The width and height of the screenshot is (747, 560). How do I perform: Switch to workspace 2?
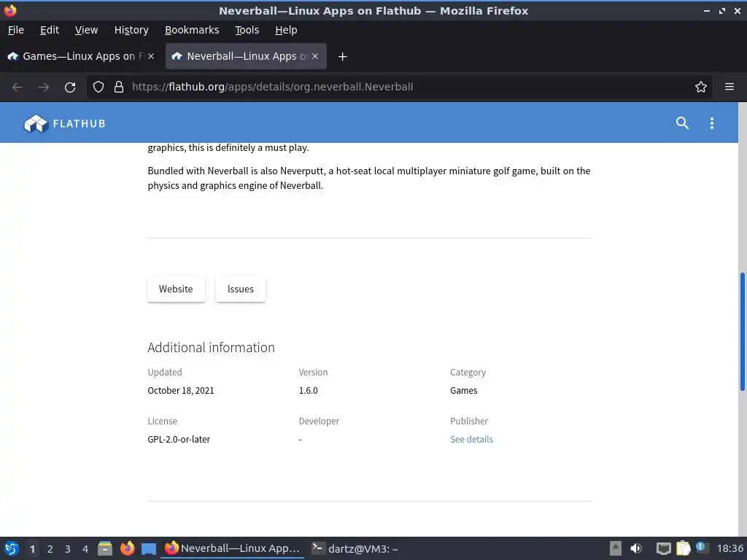click(50, 548)
